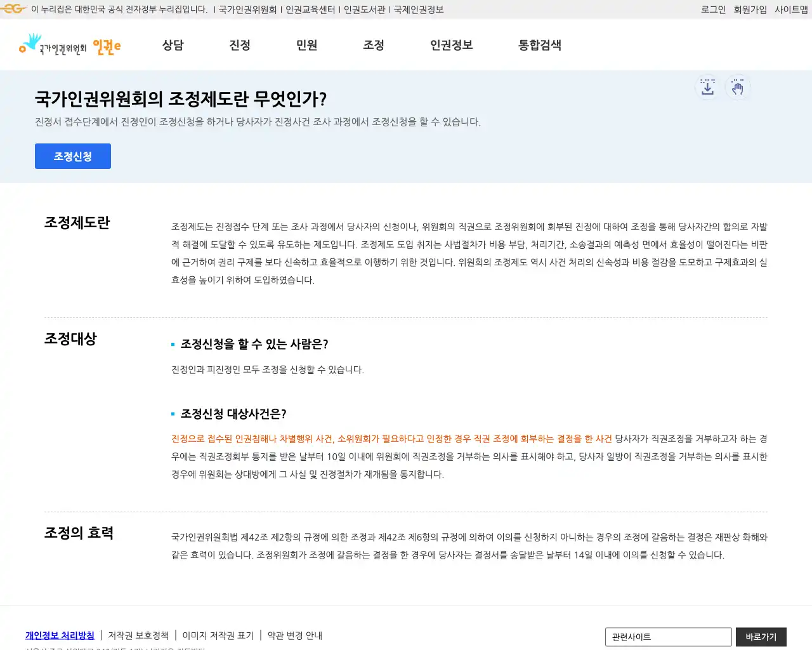Visit 국가인권위원회 from the top link bar
Screen dimensions: 812x650
pos(248,9)
